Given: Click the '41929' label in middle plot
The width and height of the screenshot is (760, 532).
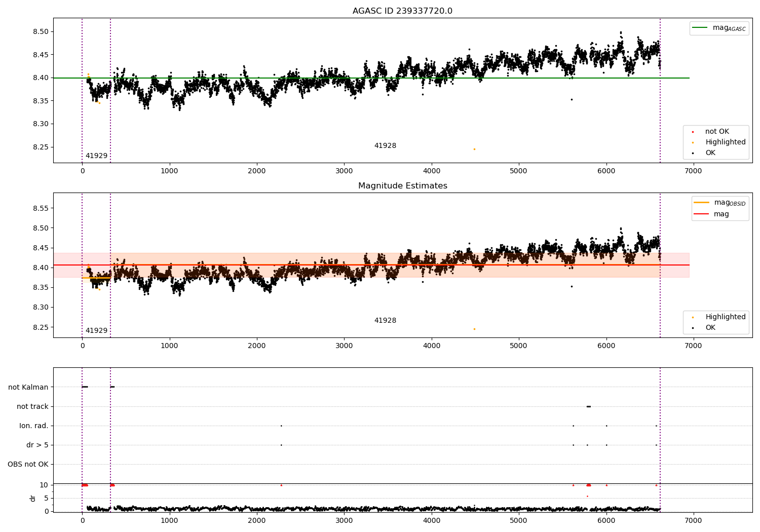Looking at the screenshot, I should tap(96, 331).
